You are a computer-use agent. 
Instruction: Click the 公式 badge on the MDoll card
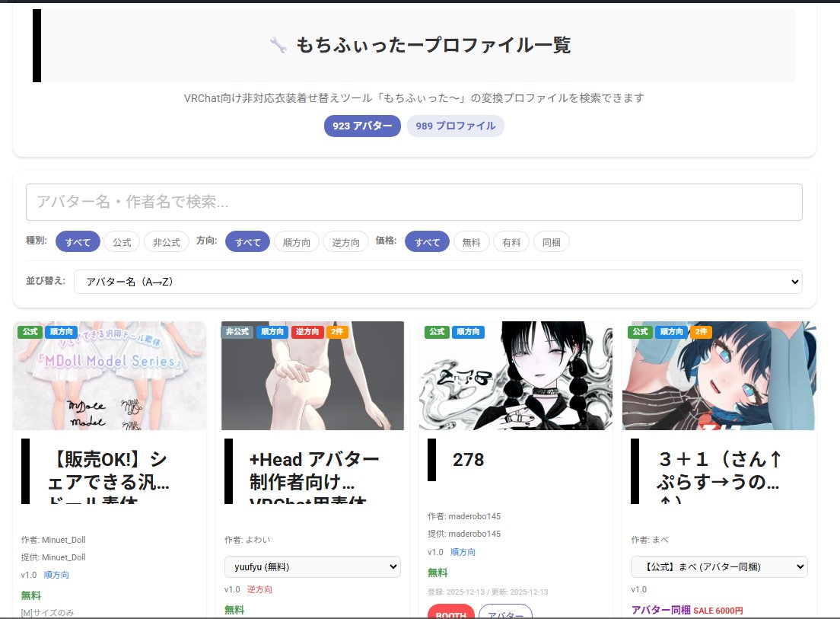point(30,332)
